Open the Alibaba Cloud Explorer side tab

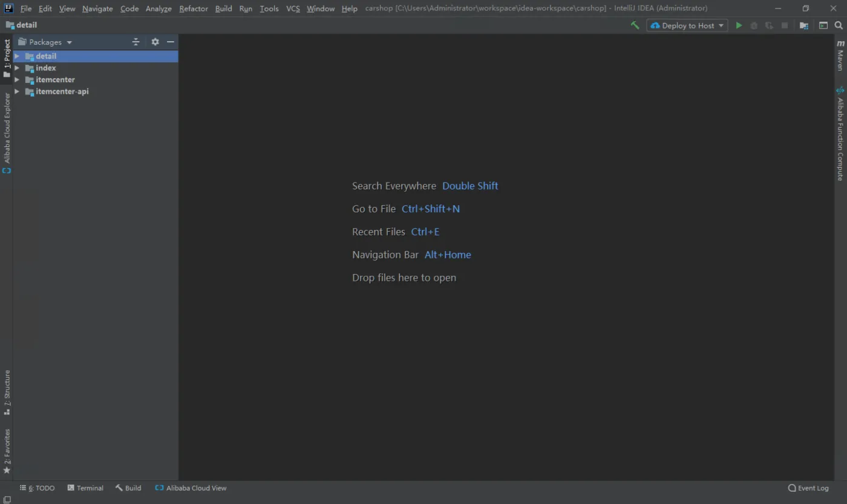(x=7, y=133)
